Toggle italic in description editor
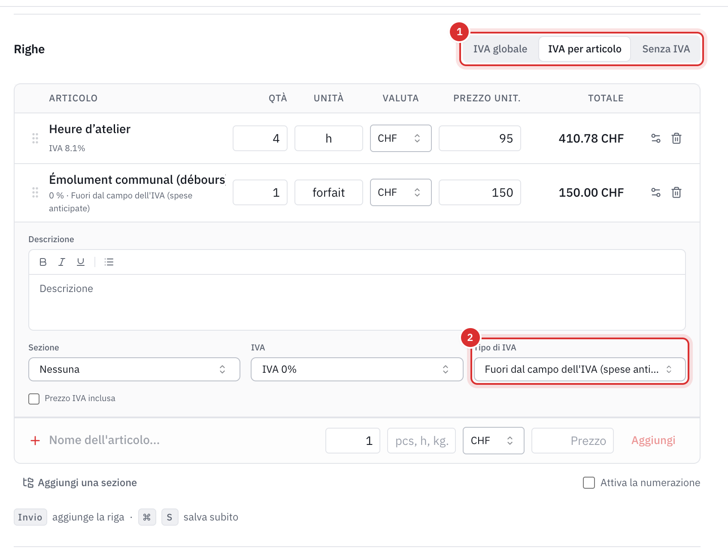The height and width of the screenshot is (560, 728). point(62,262)
